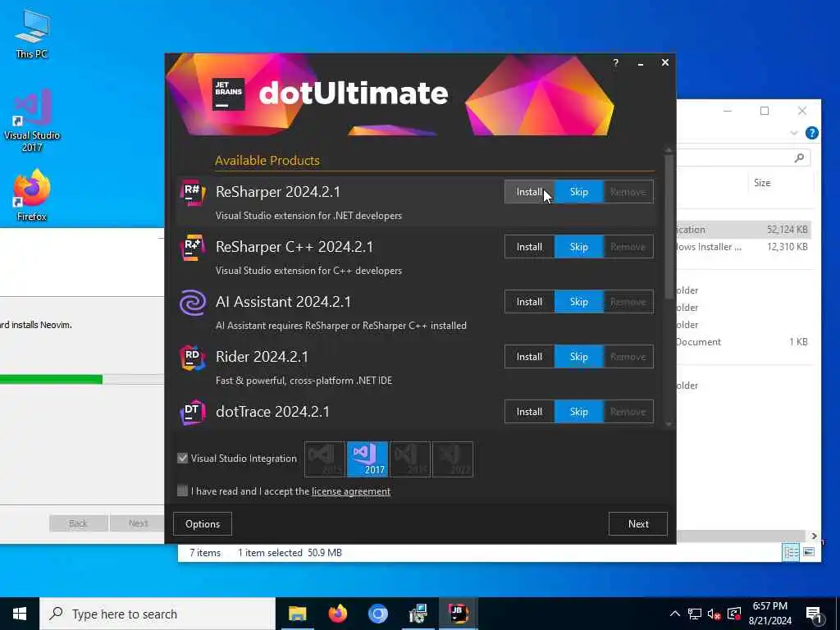
Task: Minimize the dotUltimate installer window
Action: tap(641, 62)
